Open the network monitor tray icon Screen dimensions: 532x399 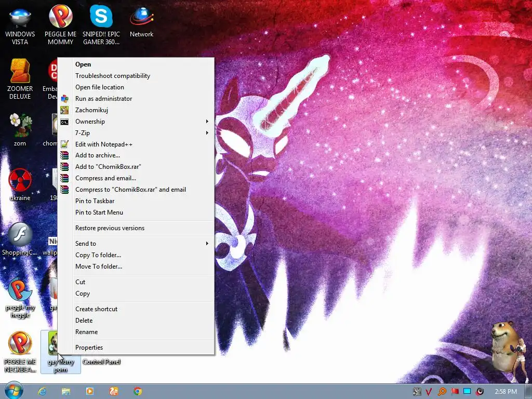click(467, 392)
